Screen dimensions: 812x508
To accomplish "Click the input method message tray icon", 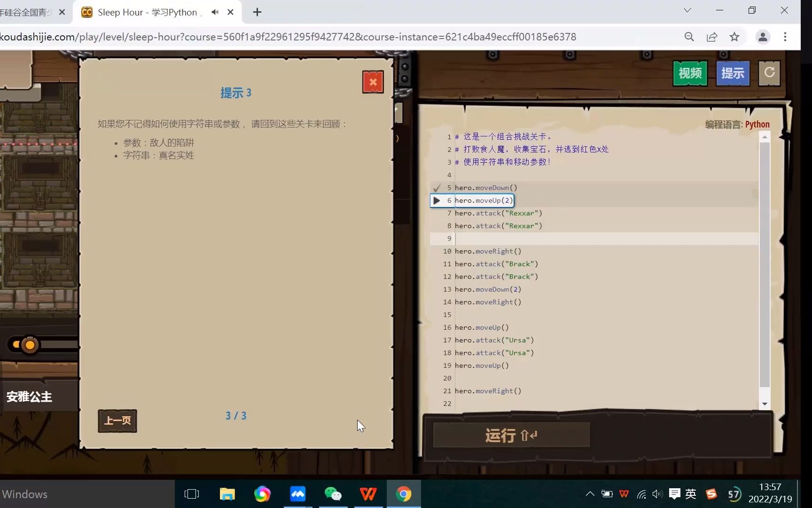I will tap(674, 494).
